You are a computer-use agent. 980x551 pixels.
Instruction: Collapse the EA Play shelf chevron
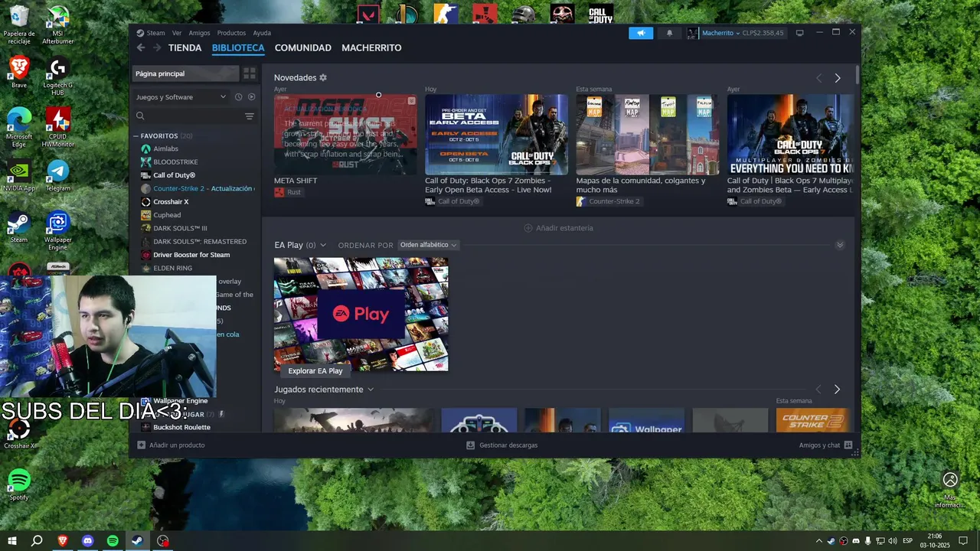pos(840,245)
